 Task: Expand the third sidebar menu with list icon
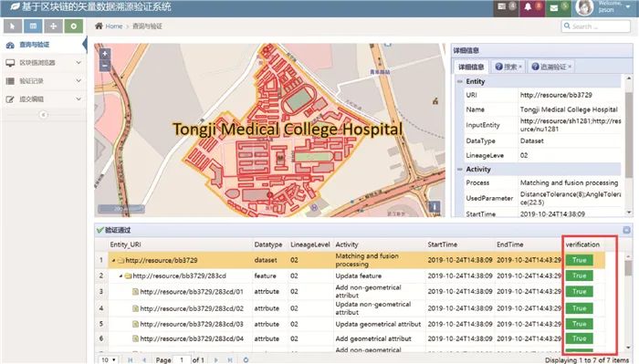44,81
